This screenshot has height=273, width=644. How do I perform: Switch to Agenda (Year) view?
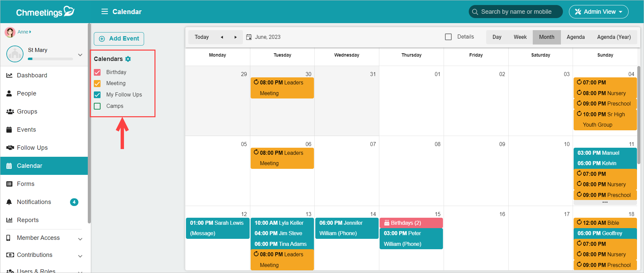[x=614, y=37]
